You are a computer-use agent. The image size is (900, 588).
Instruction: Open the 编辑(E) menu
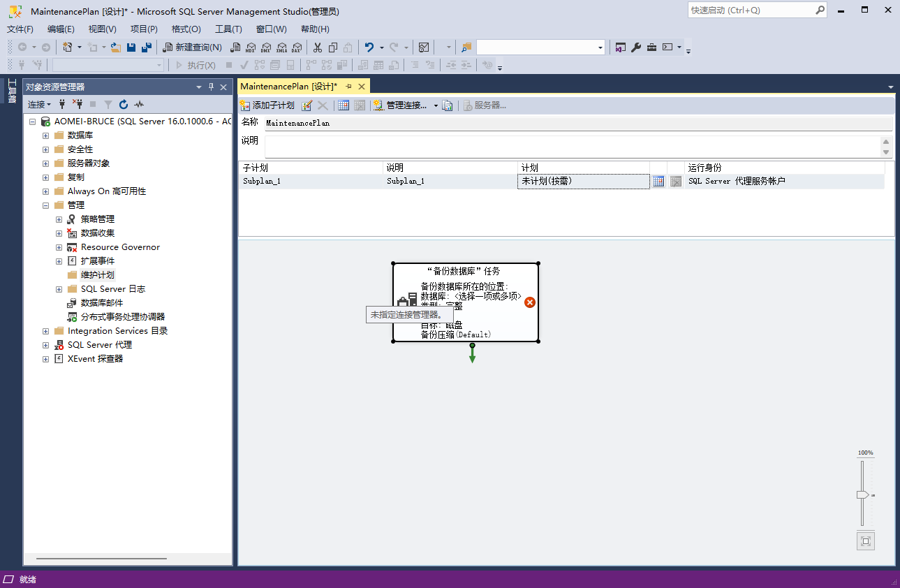tap(61, 29)
